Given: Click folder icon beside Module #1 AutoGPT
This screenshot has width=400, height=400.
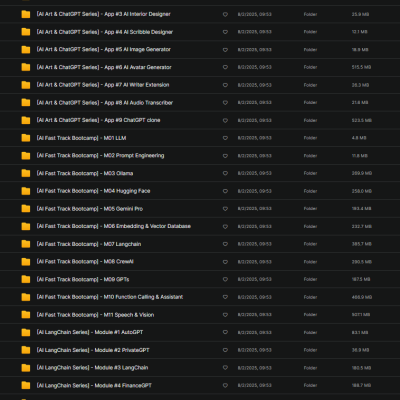Looking at the screenshot, I should [26, 332].
